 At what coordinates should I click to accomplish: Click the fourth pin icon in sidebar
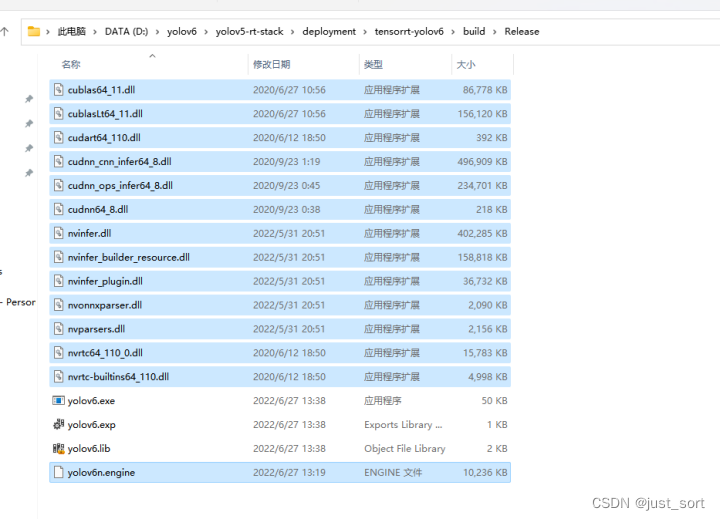pyautogui.click(x=29, y=173)
